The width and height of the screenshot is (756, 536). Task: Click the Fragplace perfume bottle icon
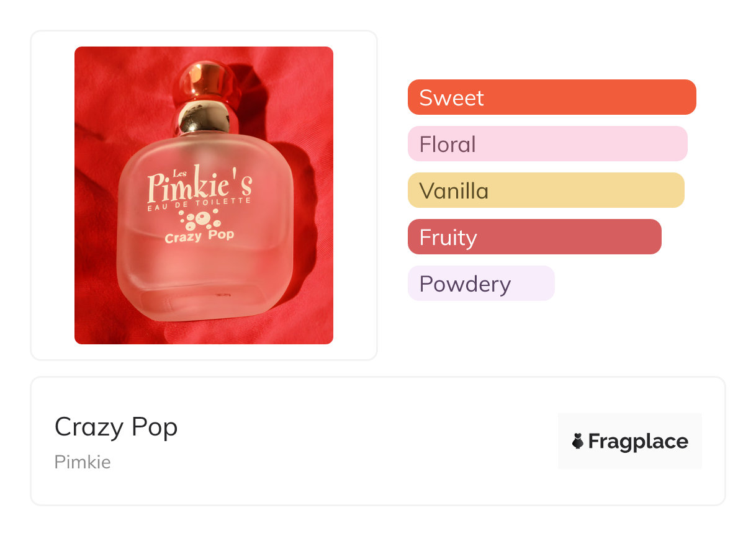point(577,441)
